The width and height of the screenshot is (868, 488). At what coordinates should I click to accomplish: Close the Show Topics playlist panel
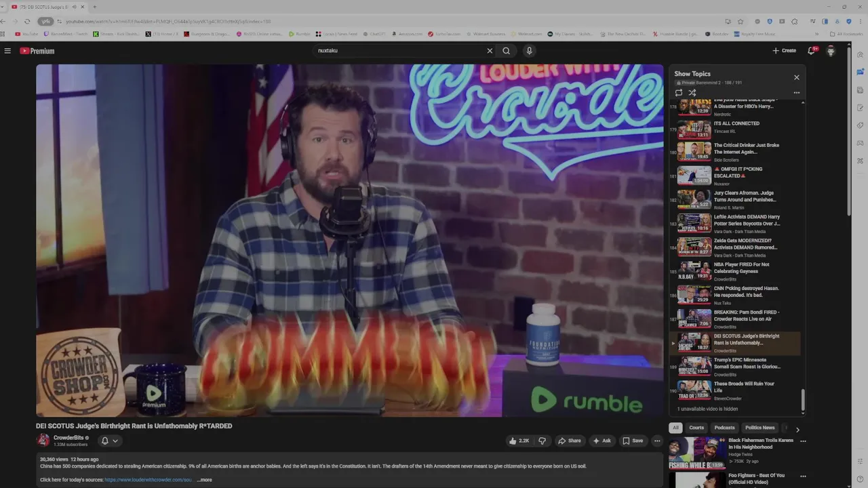coord(797,77)
